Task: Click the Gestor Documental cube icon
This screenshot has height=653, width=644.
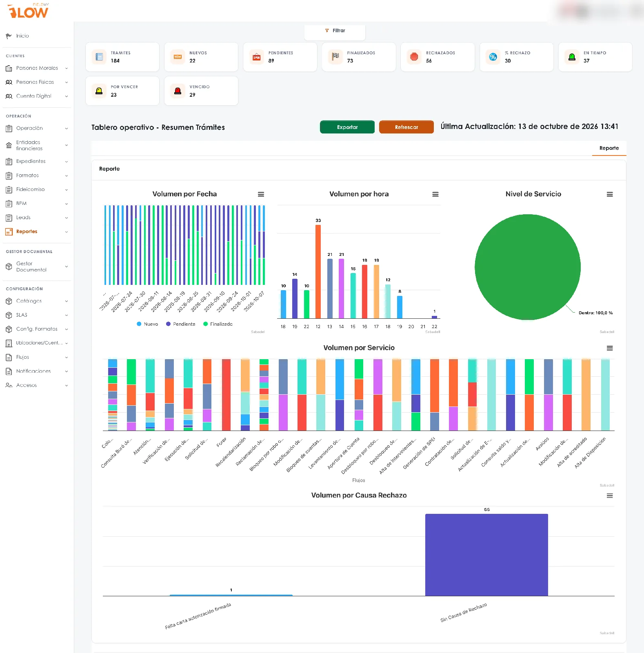Action: click(9, 267)
